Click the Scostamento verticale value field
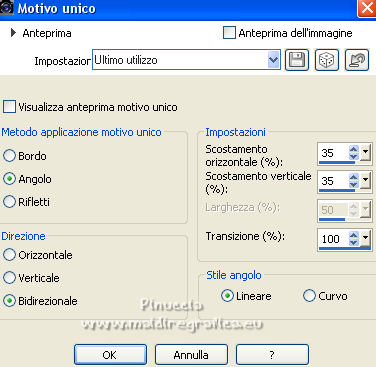 point(333,181)
